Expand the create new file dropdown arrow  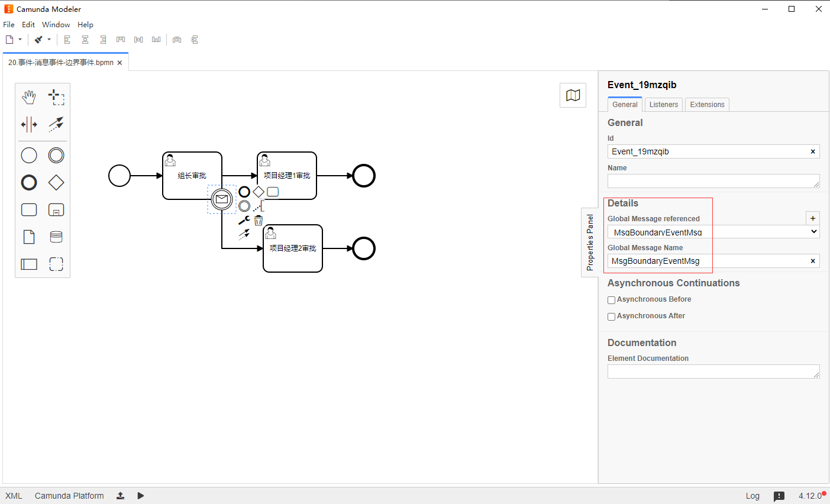pos(20,40)
